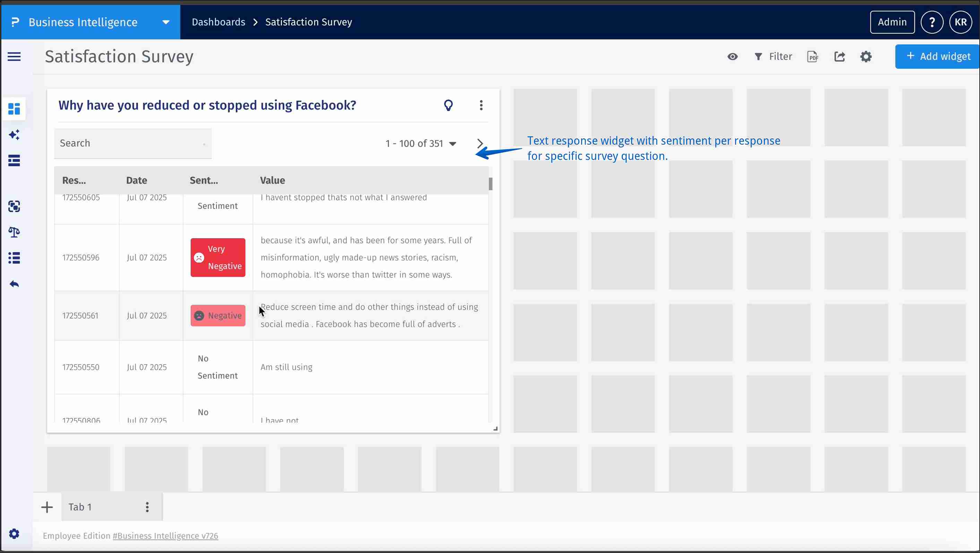
Task: Advance to the next page of responses
Action: tap(480, 144)
